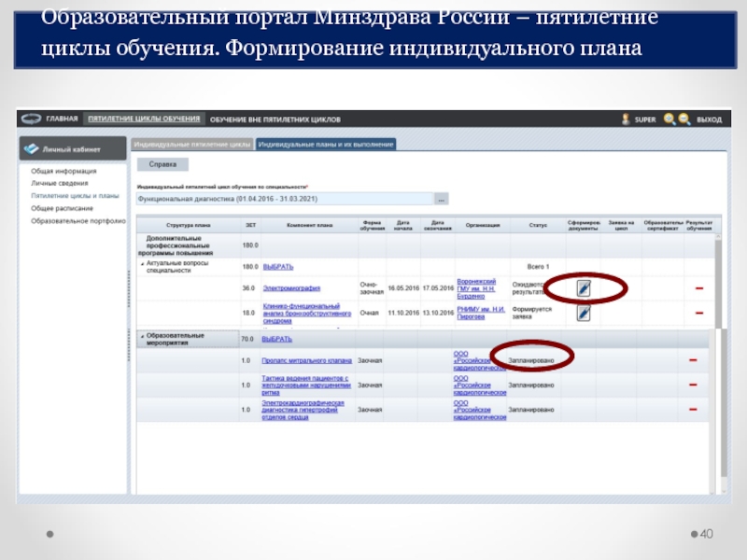
Task: Click the first magnifier zoom icon
Action: 669,119
